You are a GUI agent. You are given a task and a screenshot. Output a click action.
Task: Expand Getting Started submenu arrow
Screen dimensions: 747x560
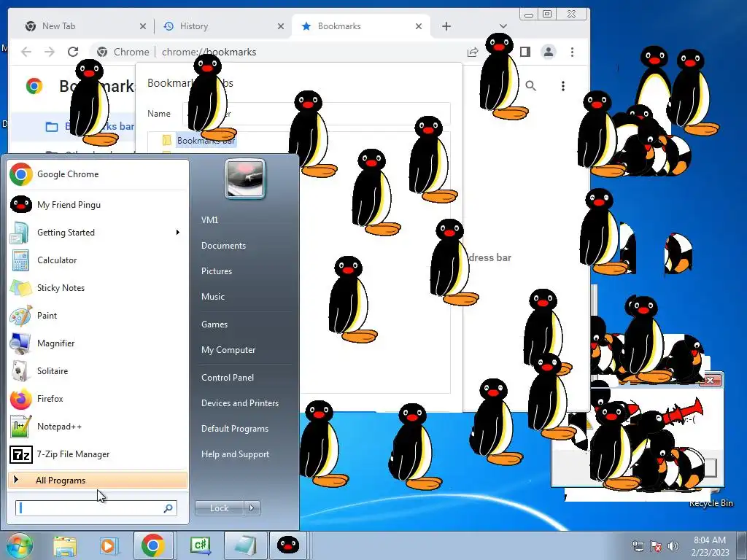178,233
